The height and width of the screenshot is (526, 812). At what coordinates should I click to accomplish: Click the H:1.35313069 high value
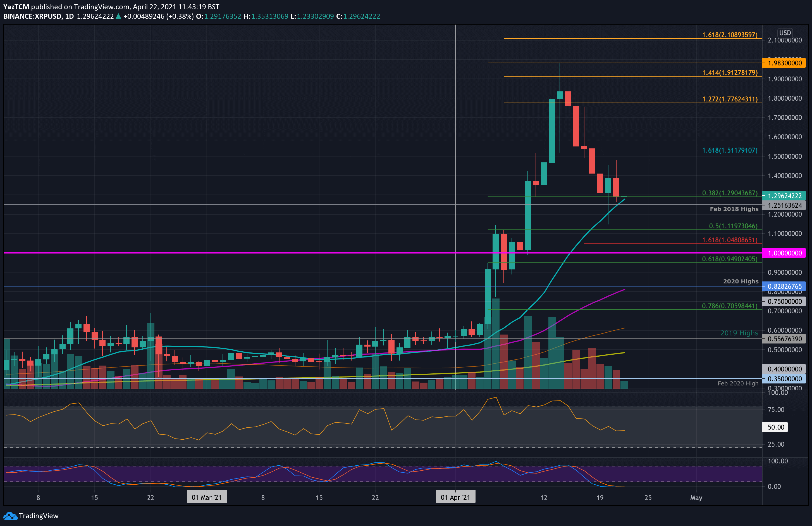point(266,16)
